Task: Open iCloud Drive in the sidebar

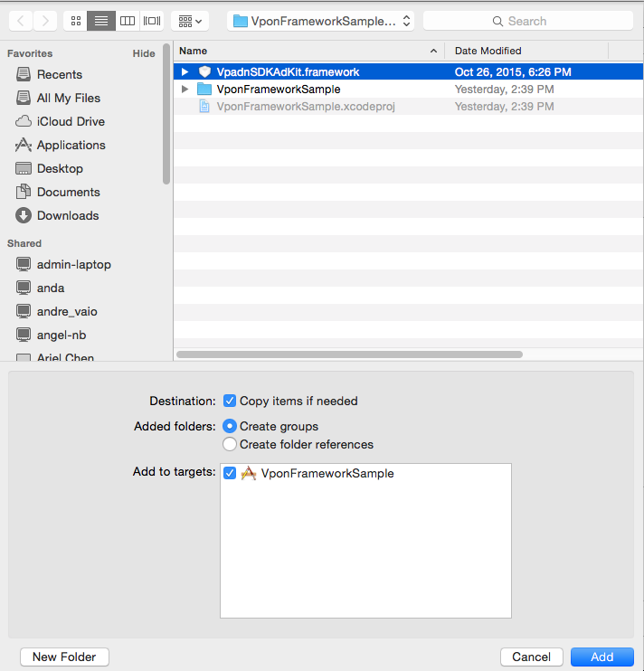Action: [x=71, y=121]
